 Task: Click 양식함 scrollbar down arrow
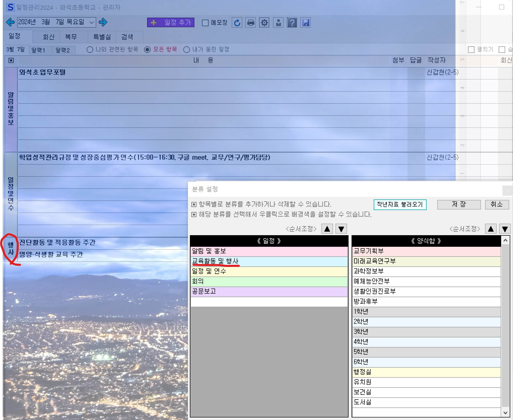(505, 413)
